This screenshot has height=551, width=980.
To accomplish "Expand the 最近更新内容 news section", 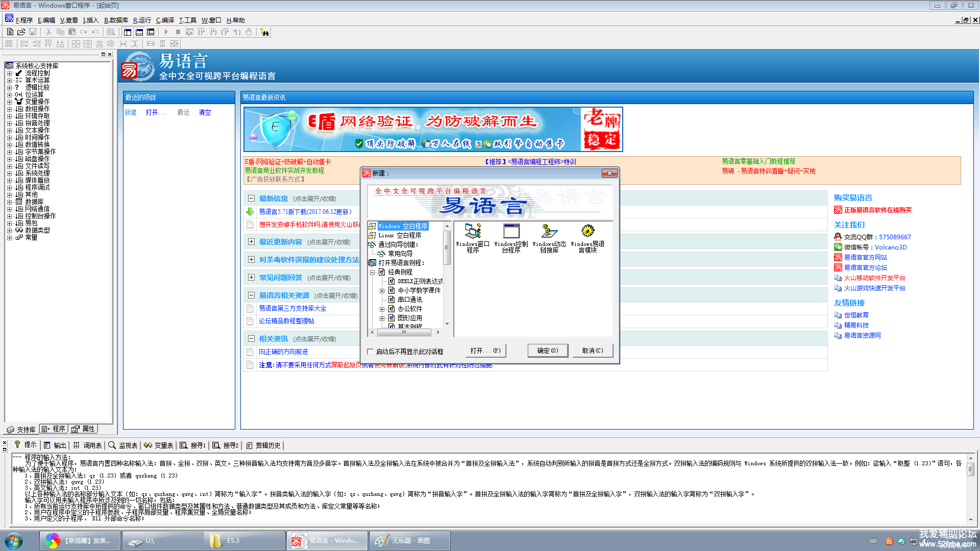I will pos(251,242).
